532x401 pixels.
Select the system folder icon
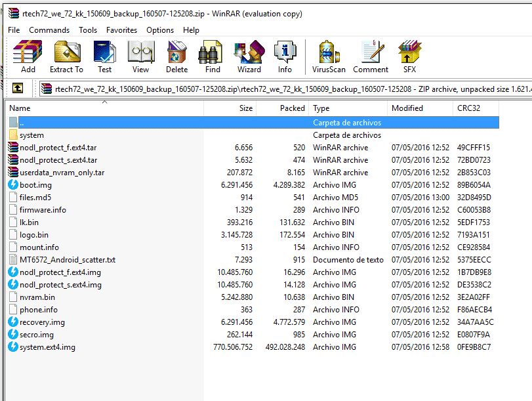(x=13, y=135)
